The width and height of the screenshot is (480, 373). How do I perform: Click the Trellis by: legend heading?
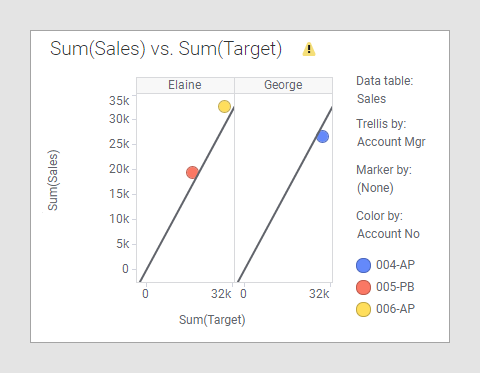click(x=381, y=124)
